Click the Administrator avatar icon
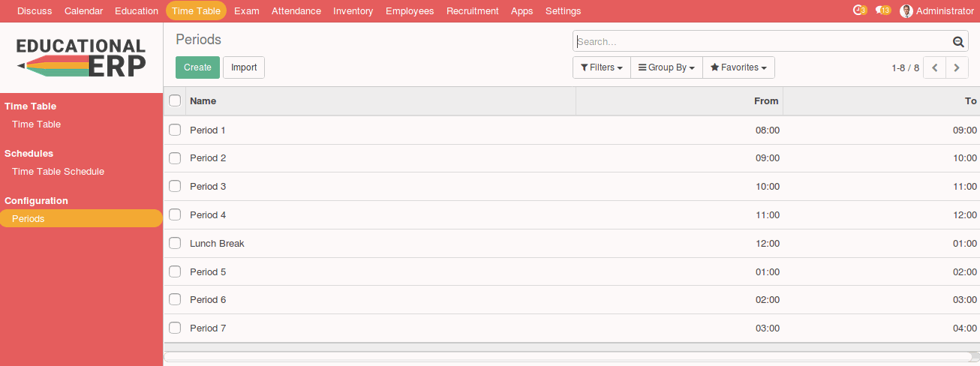980x366 pixels. pos(906,11)
